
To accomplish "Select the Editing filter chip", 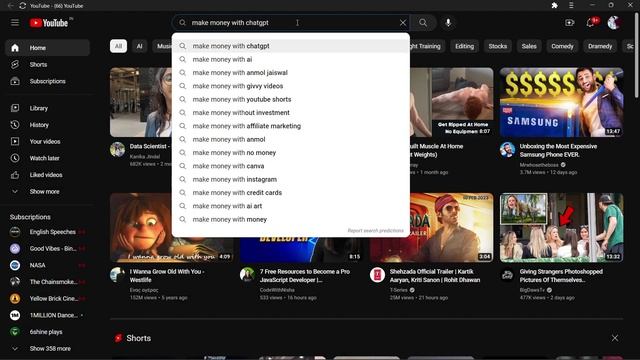I will (464, 46).
